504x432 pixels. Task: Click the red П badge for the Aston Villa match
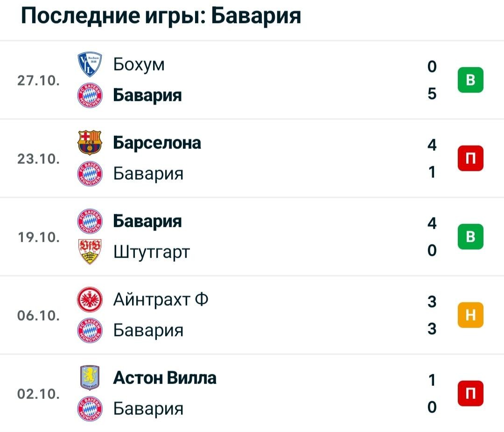point(470,393)
